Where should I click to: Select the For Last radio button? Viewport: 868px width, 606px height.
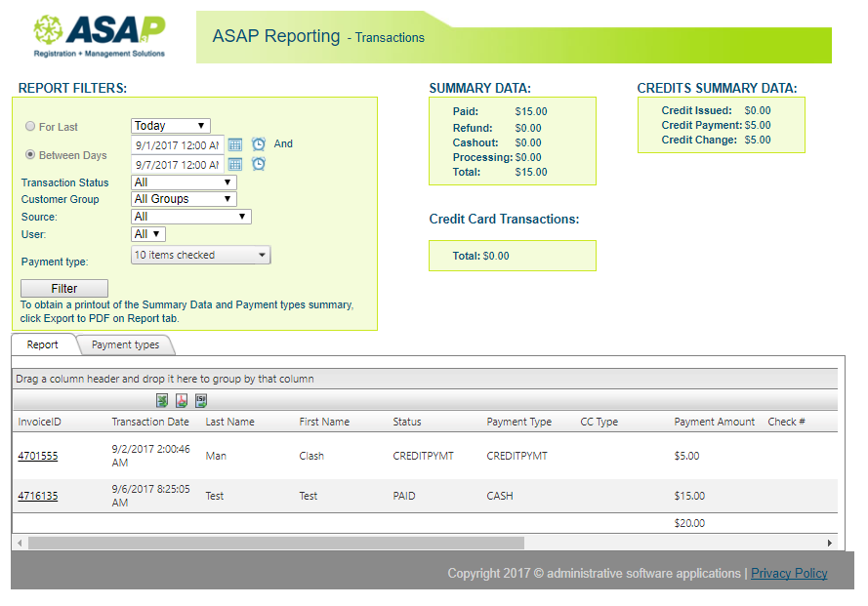tap(30, 127)
